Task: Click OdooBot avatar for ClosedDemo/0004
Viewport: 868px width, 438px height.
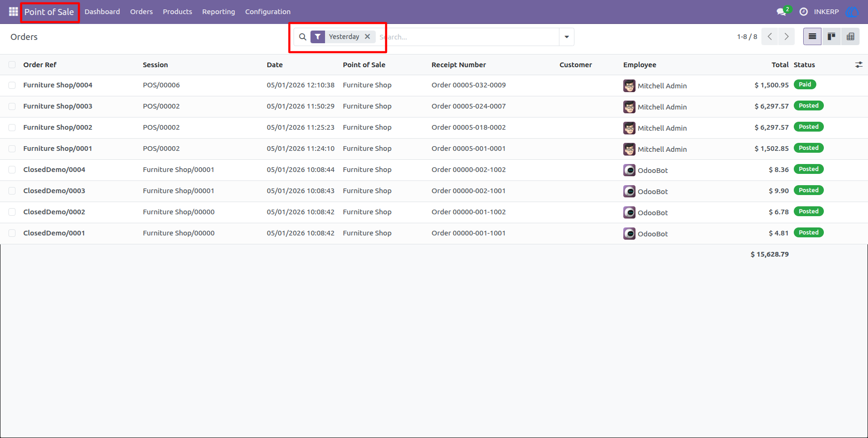Action: click(629, 170)
